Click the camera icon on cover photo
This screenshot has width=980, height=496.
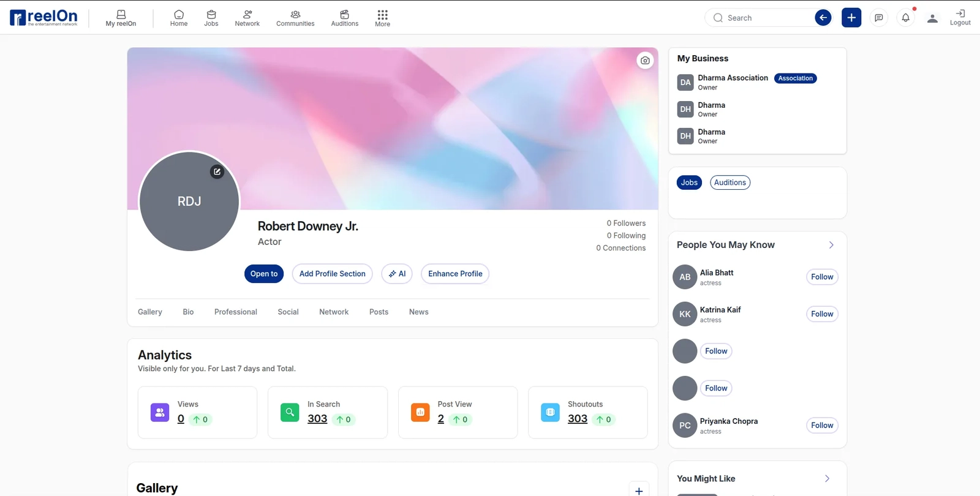pyautogui.click(x=645, y=61)
